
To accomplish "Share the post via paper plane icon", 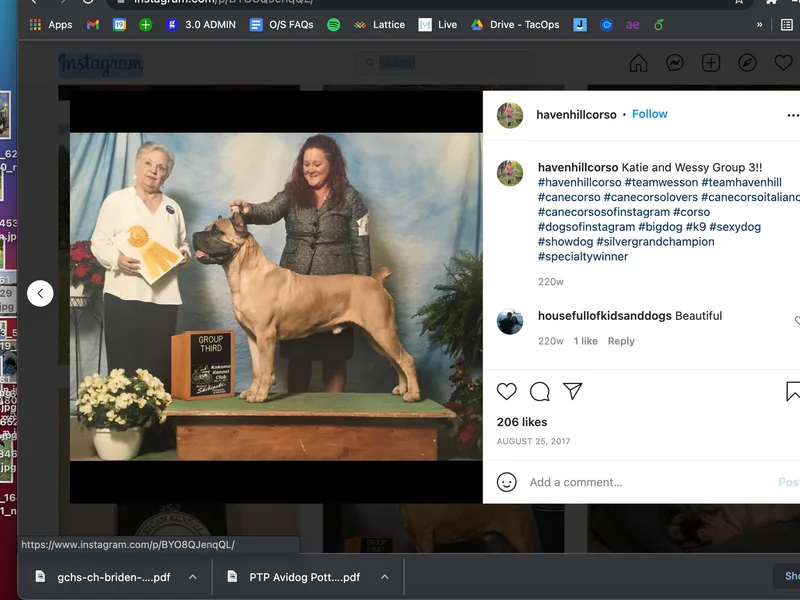I will pos(572,391).
